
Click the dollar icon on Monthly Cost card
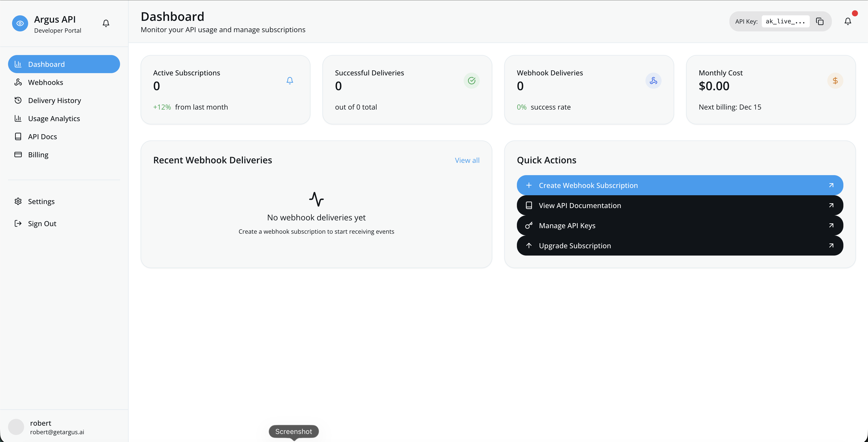[x=835, y=81]
